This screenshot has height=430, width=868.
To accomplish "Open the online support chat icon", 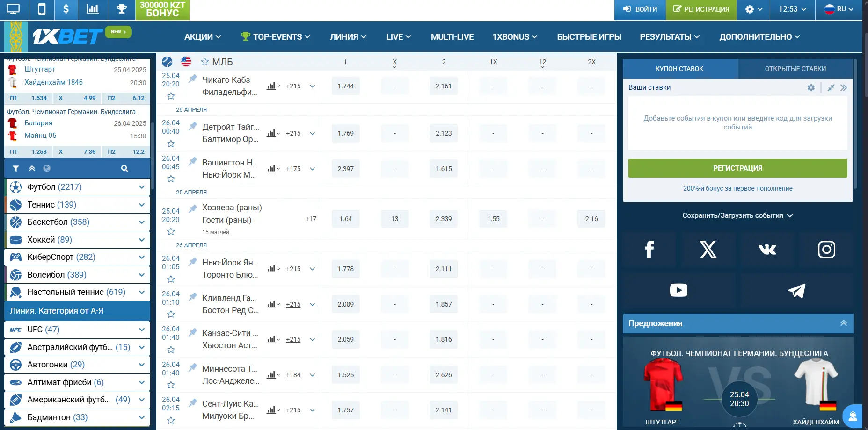I will 853,416.
